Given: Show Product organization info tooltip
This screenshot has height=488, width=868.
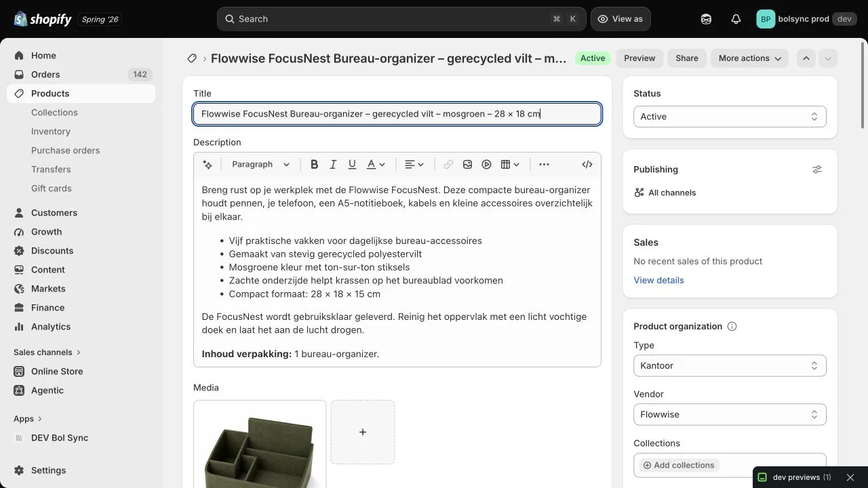Looking at the screenshot, I should pyautogui.click(x=732, y=326).
